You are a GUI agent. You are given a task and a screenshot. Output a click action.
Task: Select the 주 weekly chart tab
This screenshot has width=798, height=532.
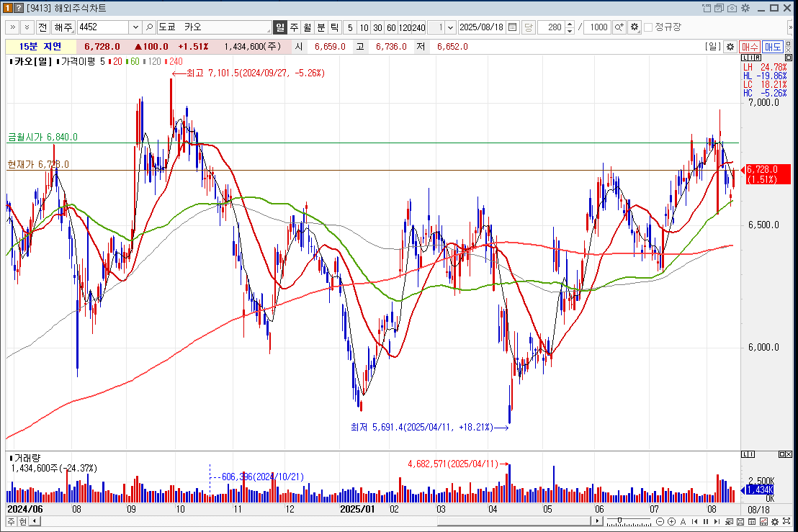(x=293, y=27)
